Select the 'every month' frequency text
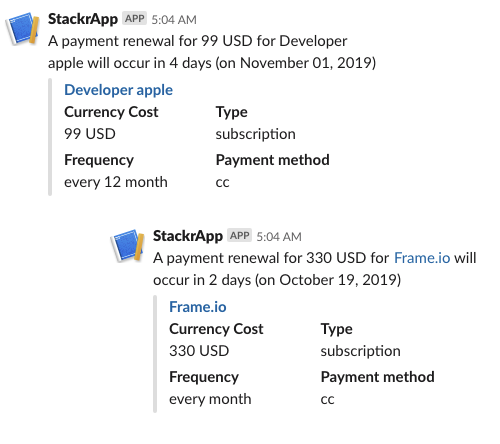Viewport: 500px width, 444px height. tap(210, 399)
